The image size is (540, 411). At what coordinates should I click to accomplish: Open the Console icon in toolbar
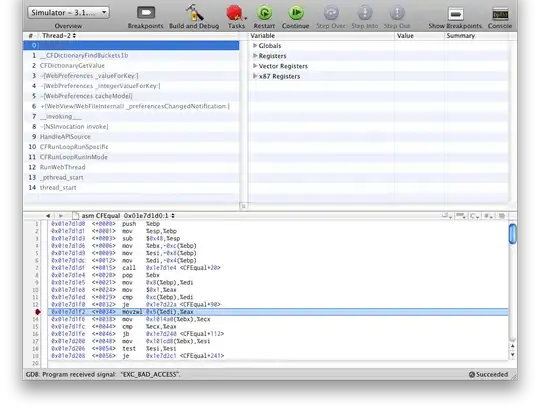[500, 14]
